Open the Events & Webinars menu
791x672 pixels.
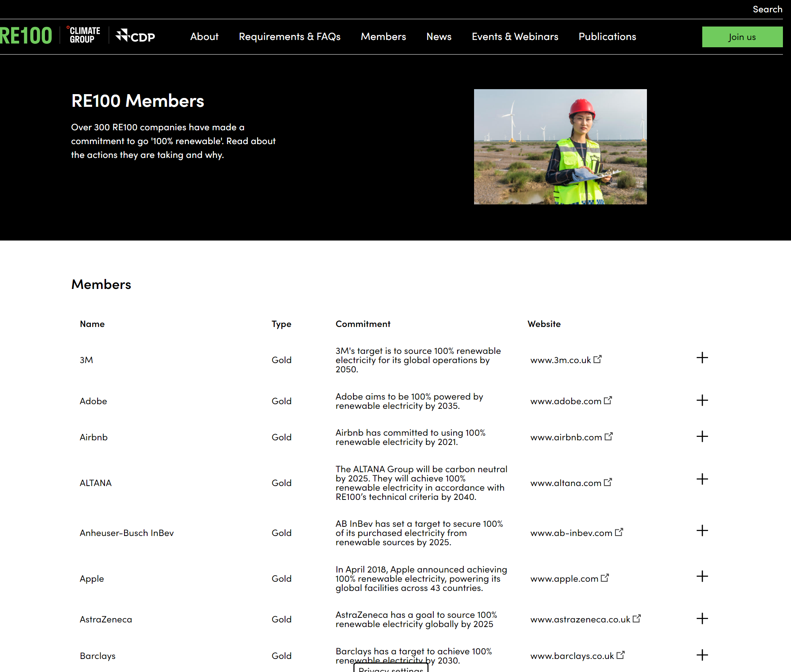click(515, 37)
